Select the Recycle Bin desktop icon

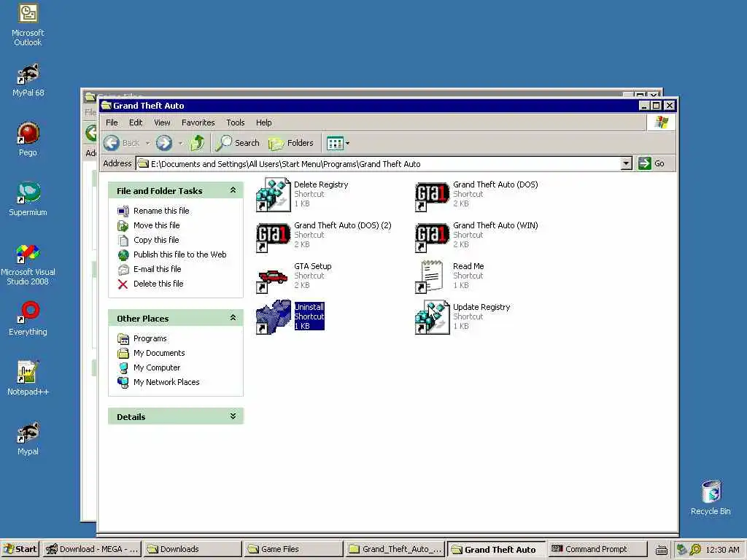pyautogui.click(x=711, y=497)
